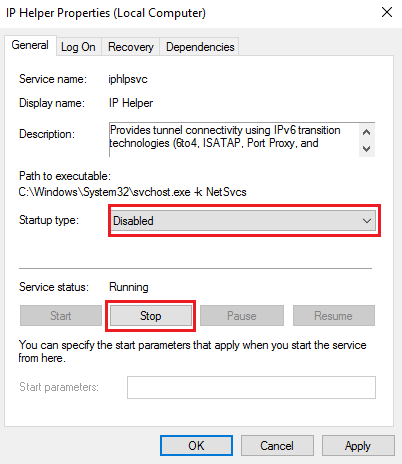Apply the service settings
This screenshot has width=402, height=464.
coord(358,445)
